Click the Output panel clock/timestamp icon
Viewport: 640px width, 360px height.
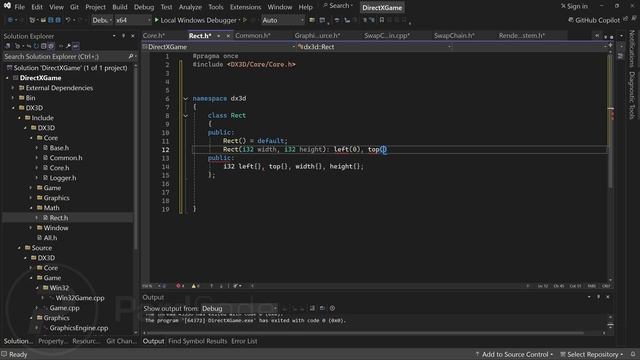[332, 308]
